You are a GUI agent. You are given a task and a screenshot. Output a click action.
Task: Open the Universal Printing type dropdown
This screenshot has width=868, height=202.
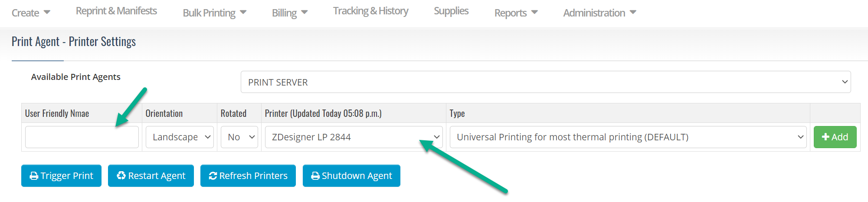(628, 137)
